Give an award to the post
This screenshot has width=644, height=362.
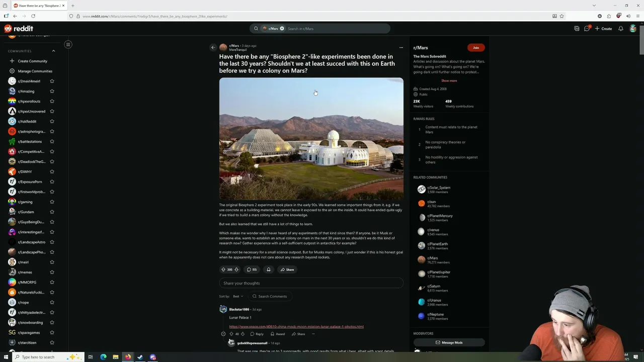point(269,269)
